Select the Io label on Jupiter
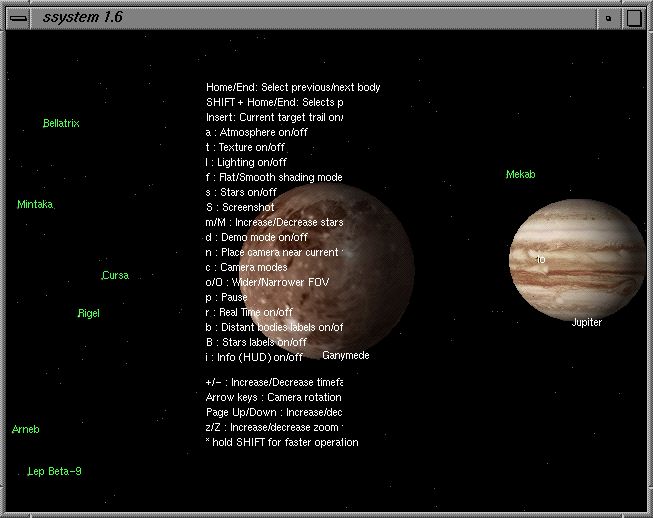This screenshot has height=518, width=653. [541, 260]
